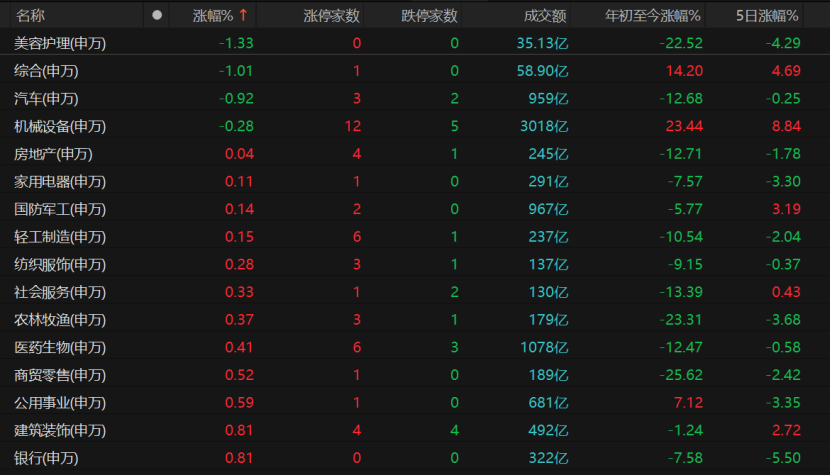Sort by the 年初至今涨幅% column header

653,16
